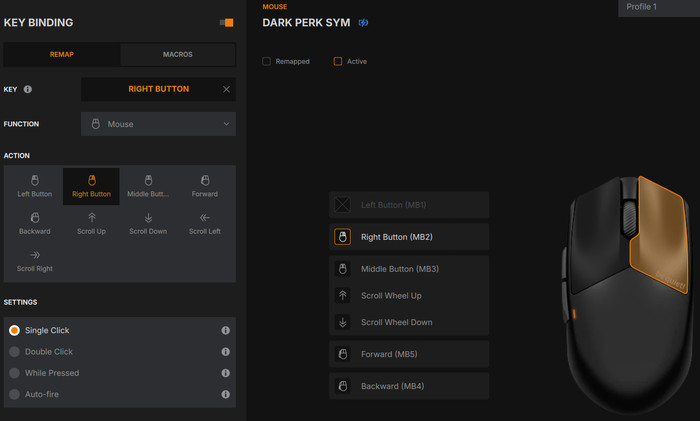Open the Function dropdown showing Mouse
This screenshot has width=700, height=421.
pyautogui.click(x=158, y=124)
